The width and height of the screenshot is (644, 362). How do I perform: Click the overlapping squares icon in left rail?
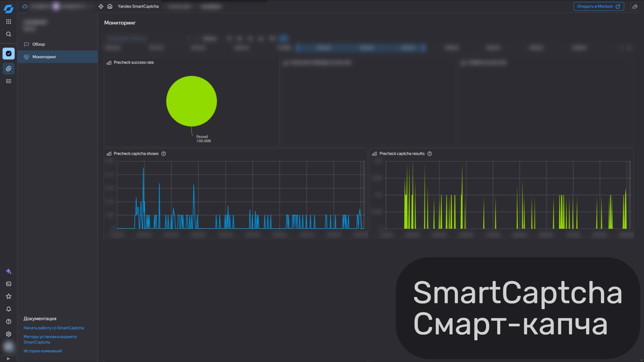coord(9,69)
